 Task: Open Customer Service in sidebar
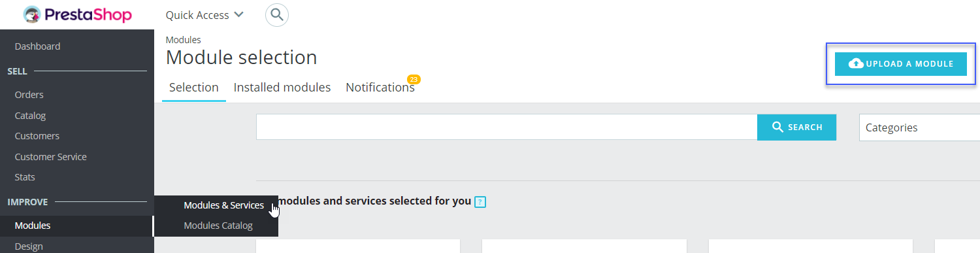click(x=50, y=157)
